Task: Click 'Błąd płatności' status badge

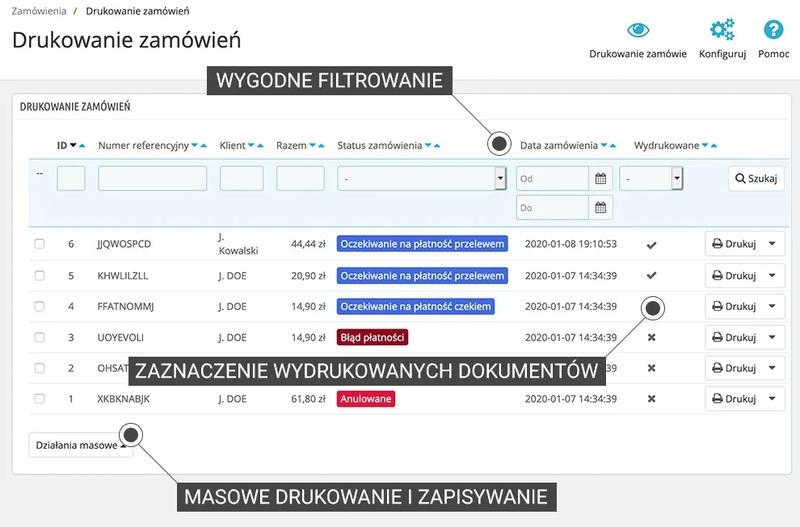Action: pos(372,337)
